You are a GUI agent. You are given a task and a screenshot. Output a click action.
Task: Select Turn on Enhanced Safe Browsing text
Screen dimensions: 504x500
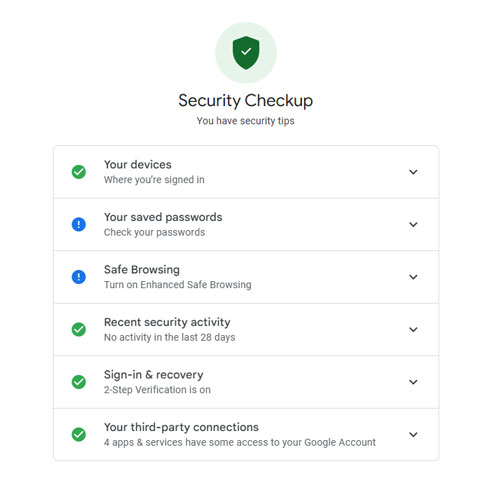tap(178, 285)
